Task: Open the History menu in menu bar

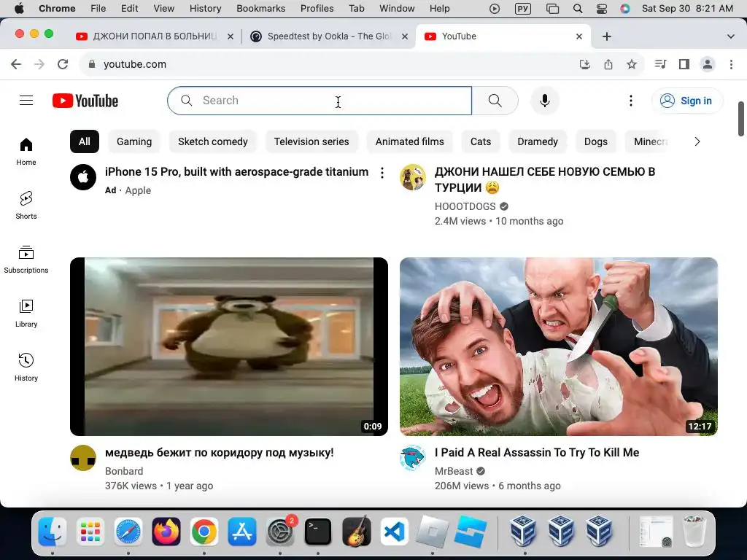Action: [x=205, y=9]
